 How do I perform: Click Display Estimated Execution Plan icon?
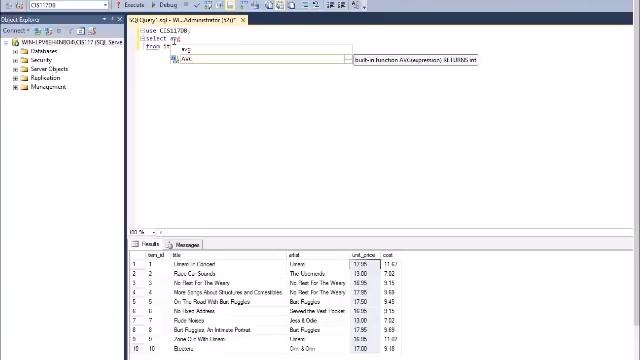tap(208, 5)
